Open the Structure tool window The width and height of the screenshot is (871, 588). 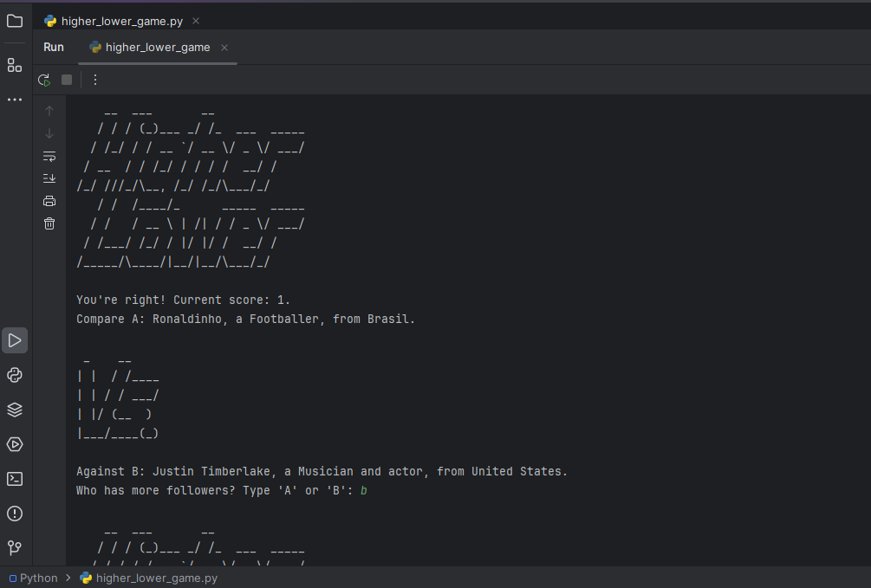coord(15,65)
